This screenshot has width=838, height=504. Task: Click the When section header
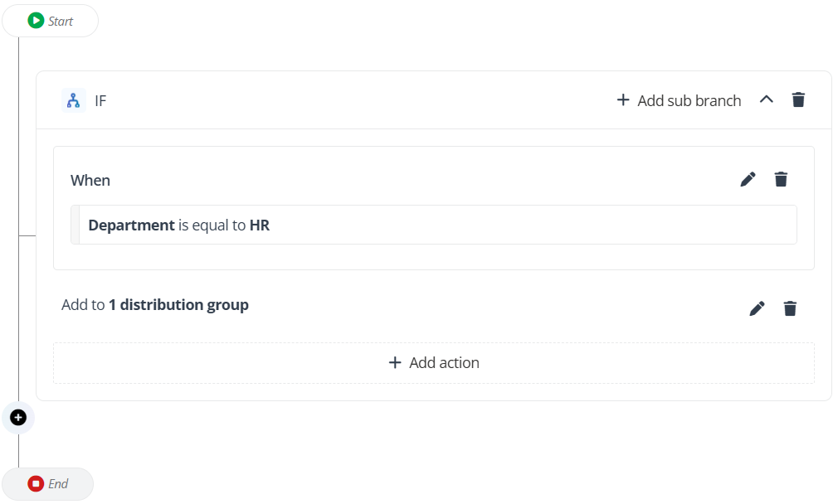tap(90, 180)
